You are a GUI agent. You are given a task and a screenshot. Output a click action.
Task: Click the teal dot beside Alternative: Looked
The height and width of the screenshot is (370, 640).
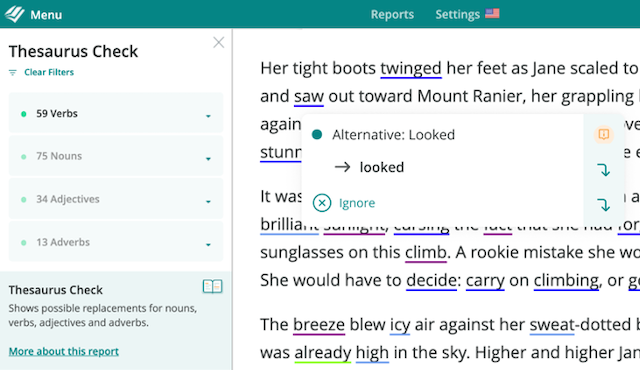[317, 135]
